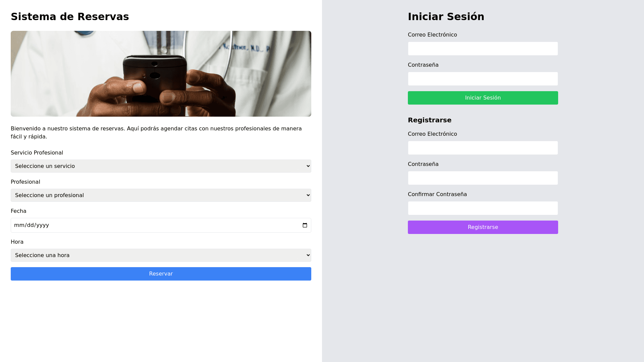The width and height of the screenshot is (644, 362).
Task: Click the blue Reservar button
Action: click(161, 274)
